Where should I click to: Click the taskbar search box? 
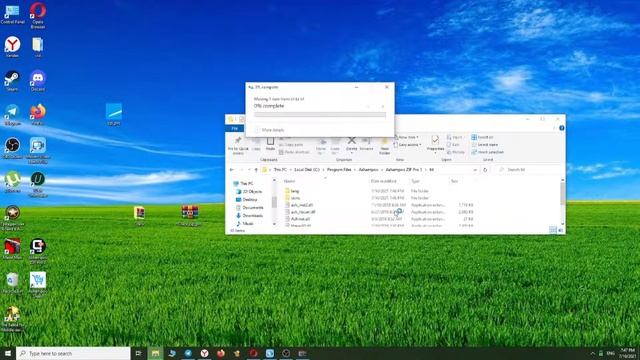(x=73, y=353)
